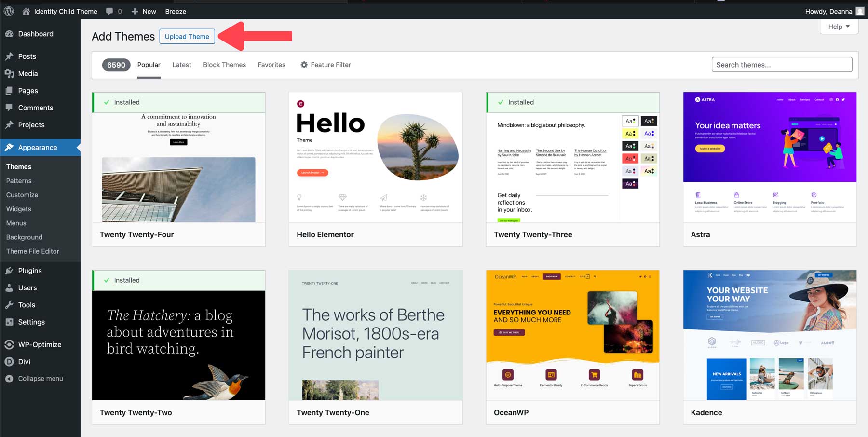The image size is (868, 437).
Task: Open Customize under Appearance
Action: click(22, 195)
